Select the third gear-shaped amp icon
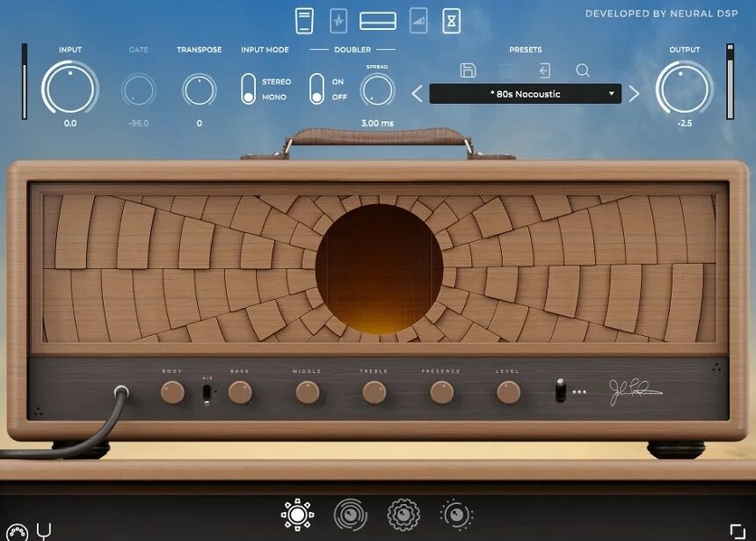Image resolution: width=756 pixels, height=541 pixels. click(403, 515)
